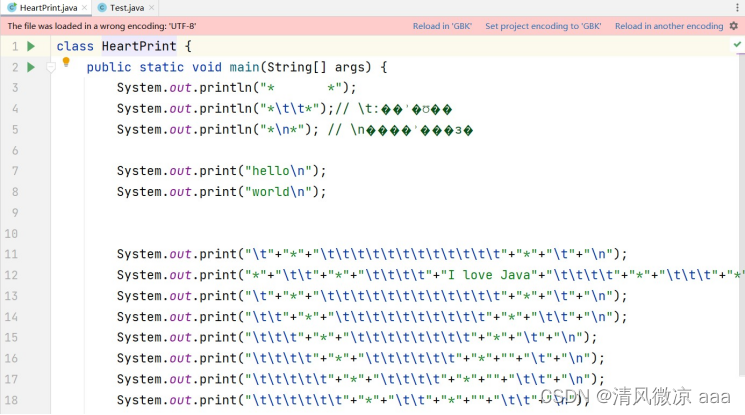Open the lightbulb intention action on line 2

tap(66, 62)
